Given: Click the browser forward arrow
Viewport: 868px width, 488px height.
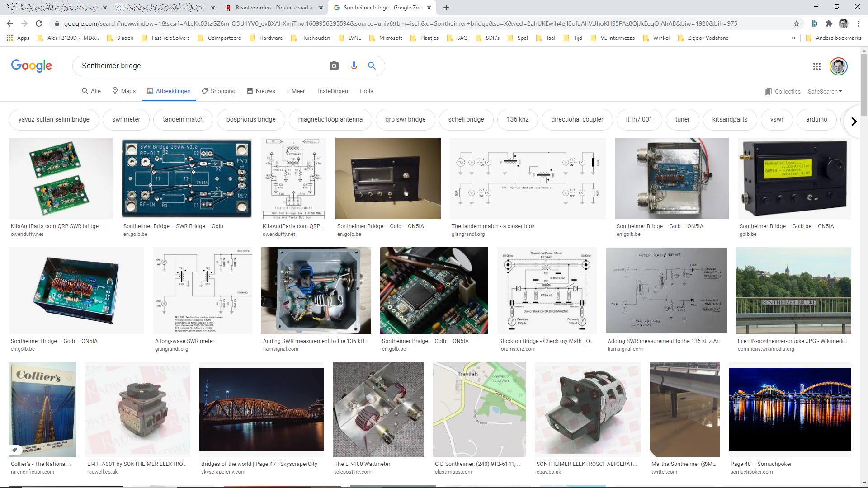Looking at the screenshot, I should point(24,23).
